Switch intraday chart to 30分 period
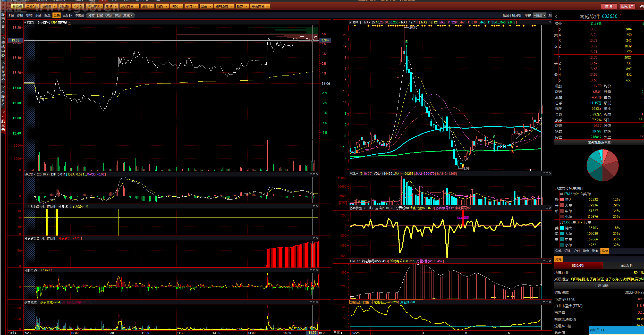644x335 pixels. pos(118,15)
